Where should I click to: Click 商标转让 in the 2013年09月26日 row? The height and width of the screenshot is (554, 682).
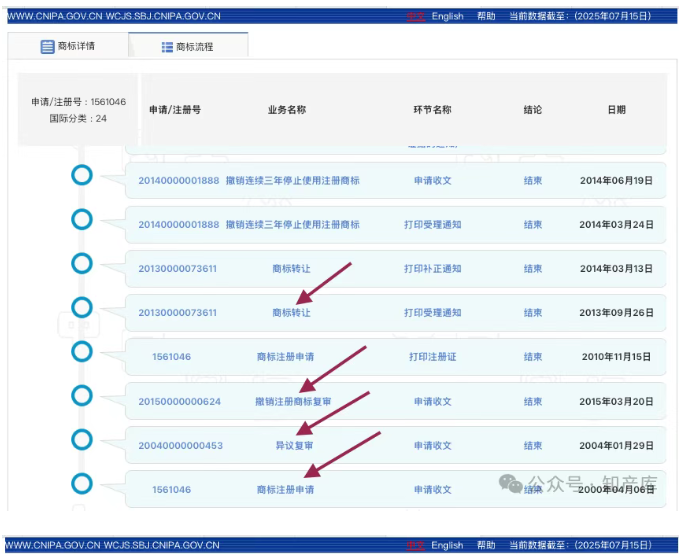[x=291, y=313]
